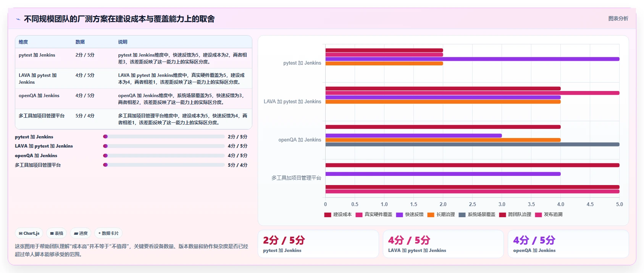Click the purple bar in the 多工具加项目管理平台 chart group
This screenshot has height=273, width=644.
[x=443, y=174]
